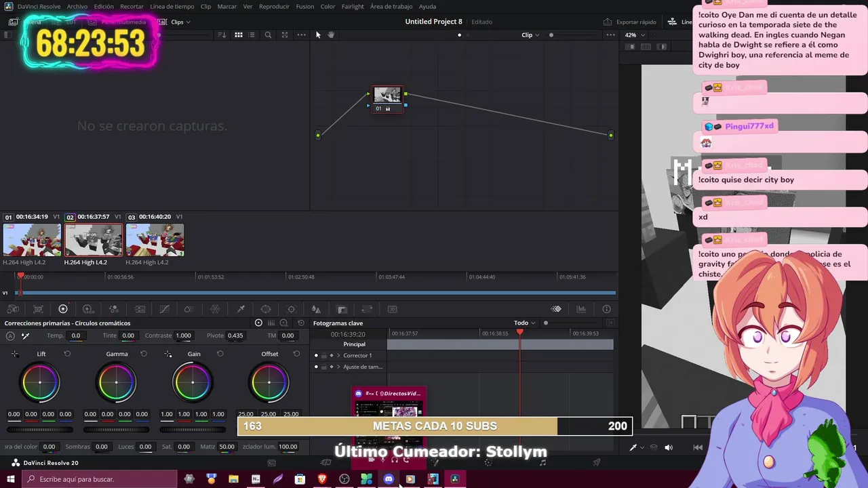
Task: Click Windows Start button in taskbar
Action: click(10, 479)
